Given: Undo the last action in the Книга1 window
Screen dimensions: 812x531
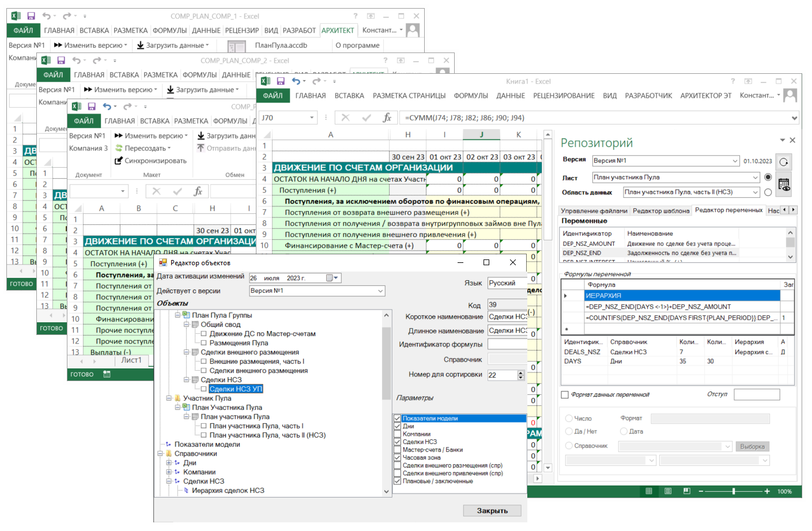Looking at the screenshot, I should tap(296, 81).
